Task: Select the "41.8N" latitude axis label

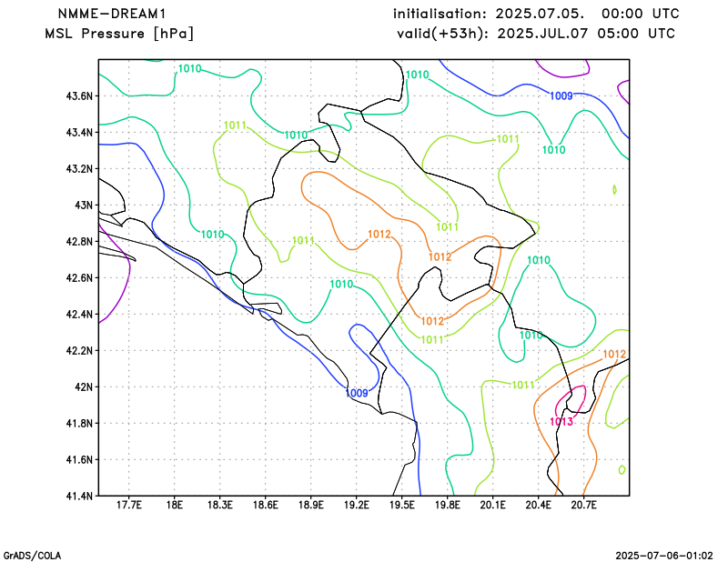Action: click(x=79, y=424)
